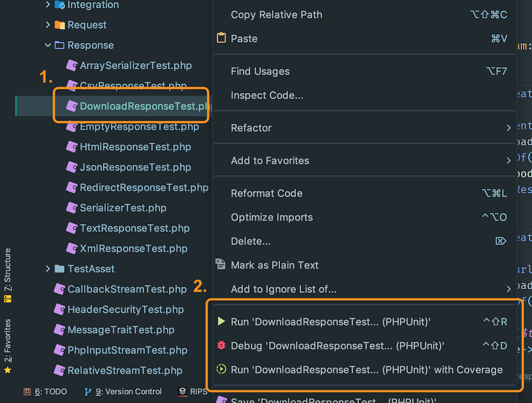Click the SerializerTest.php file icon

pyautogui.click(x=71, y=208)
